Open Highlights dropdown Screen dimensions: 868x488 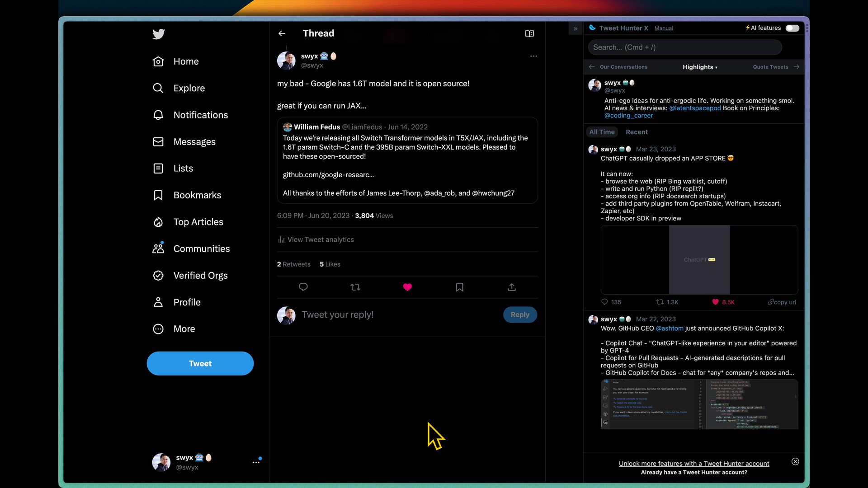point(700,67)
